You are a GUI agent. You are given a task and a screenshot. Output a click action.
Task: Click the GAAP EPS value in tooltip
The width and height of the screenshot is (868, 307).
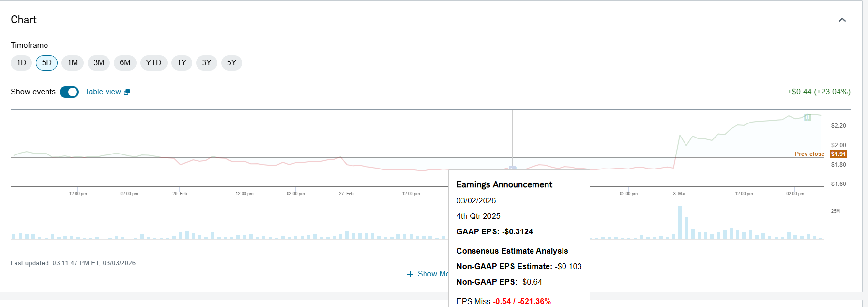coord(518,232)
